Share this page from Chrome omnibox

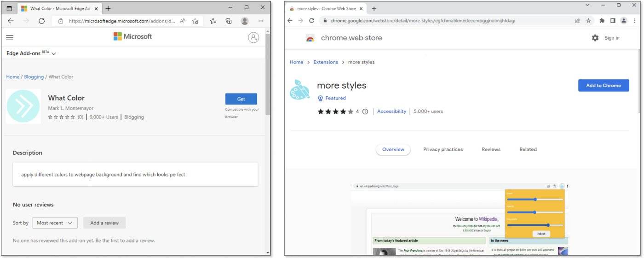coord(577,21)
